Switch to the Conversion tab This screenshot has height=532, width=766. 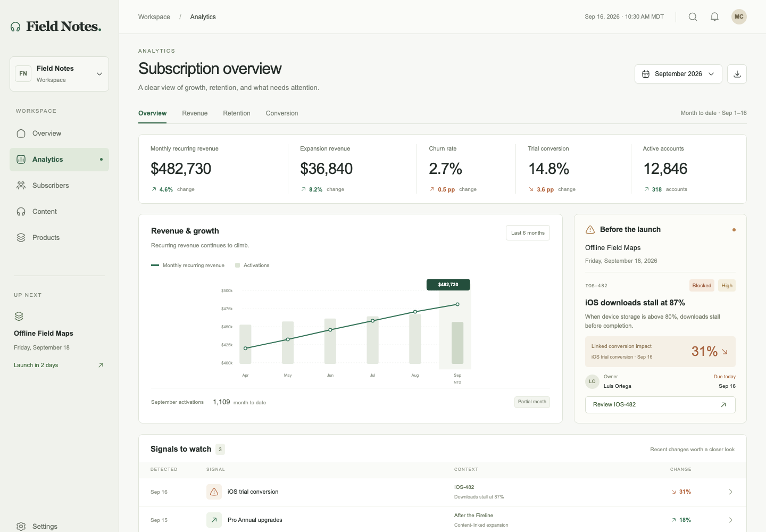coord(282,113)
